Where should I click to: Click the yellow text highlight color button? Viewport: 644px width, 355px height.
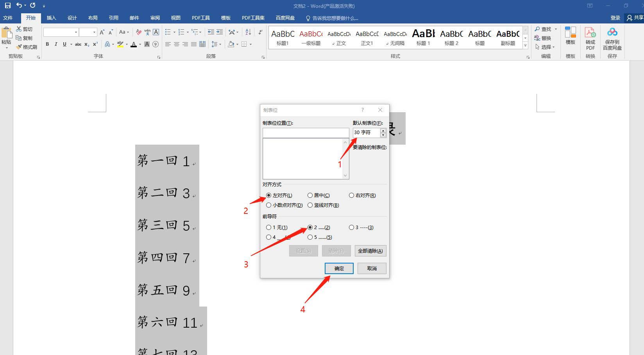click(120, 44)
